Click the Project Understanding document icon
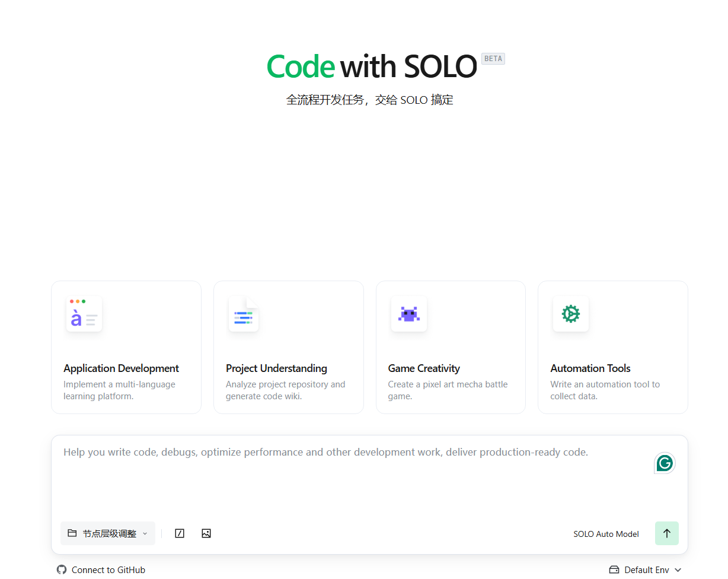This screenshot has height=579, width=728. click(244, 314)
